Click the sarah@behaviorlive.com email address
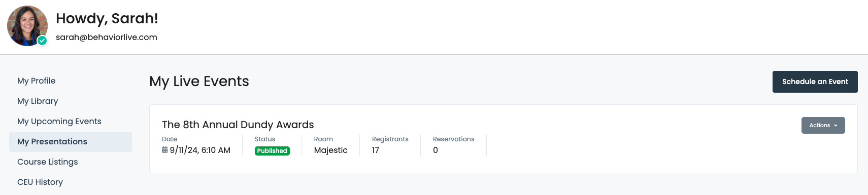The width and height of the screenshot is (868, 195). point(107,37)
